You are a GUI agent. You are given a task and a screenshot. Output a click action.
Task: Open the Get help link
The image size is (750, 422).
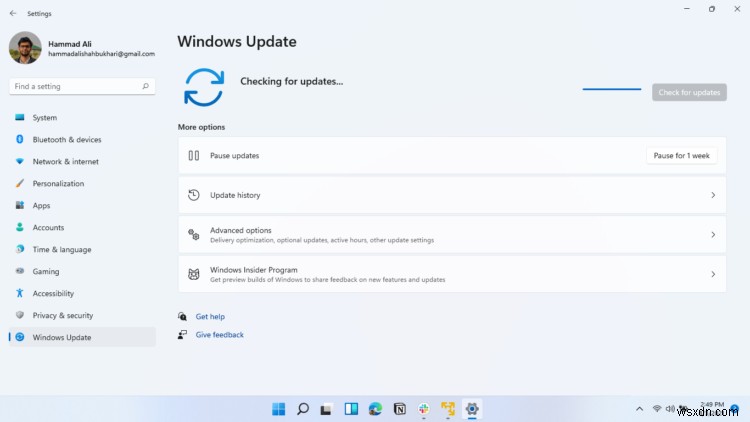[210, 316]
